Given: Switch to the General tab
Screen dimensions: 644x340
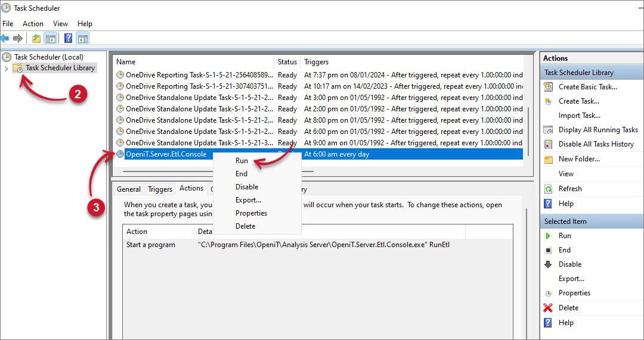Looking at the screenshot, I should point(129,189).
